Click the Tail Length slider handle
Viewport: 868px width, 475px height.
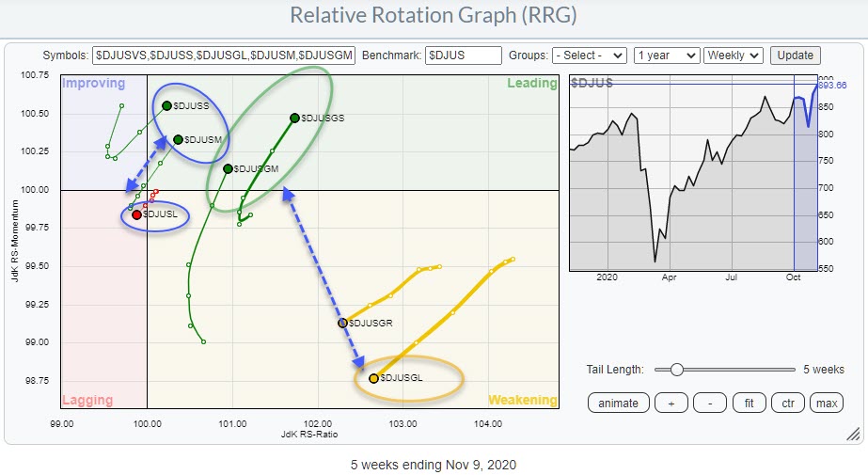[x=675, y=370]
